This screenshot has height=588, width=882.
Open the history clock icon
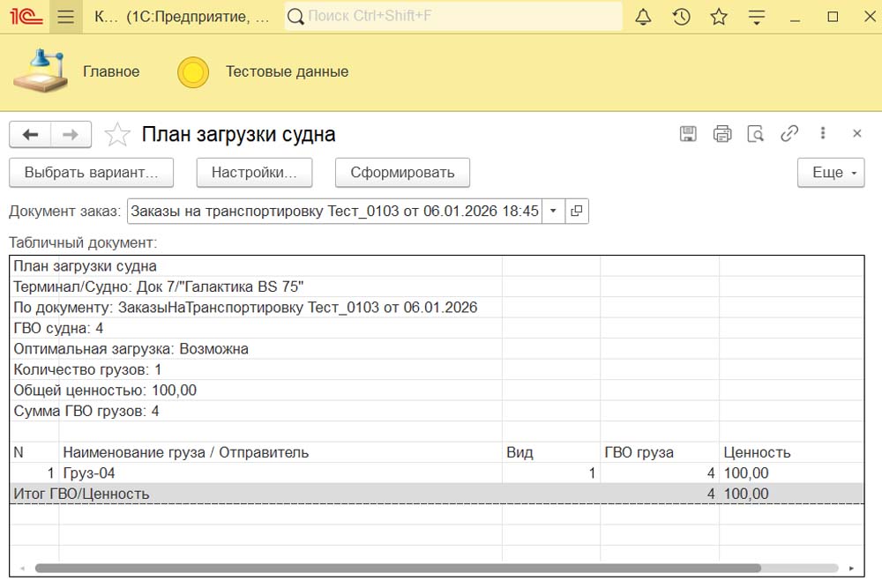(x=681, y=17)
